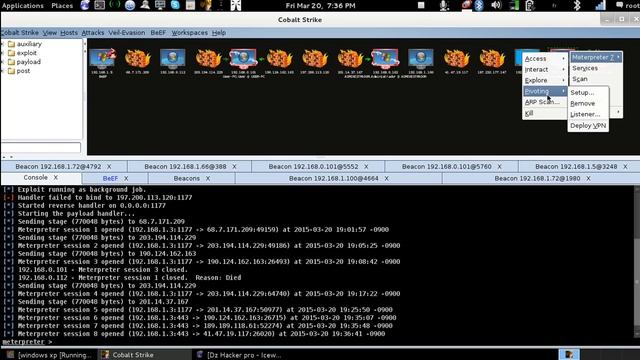Open the BeEF menu in menu bar
This screenshot has width=640, height=360.
tap(158, 33)
